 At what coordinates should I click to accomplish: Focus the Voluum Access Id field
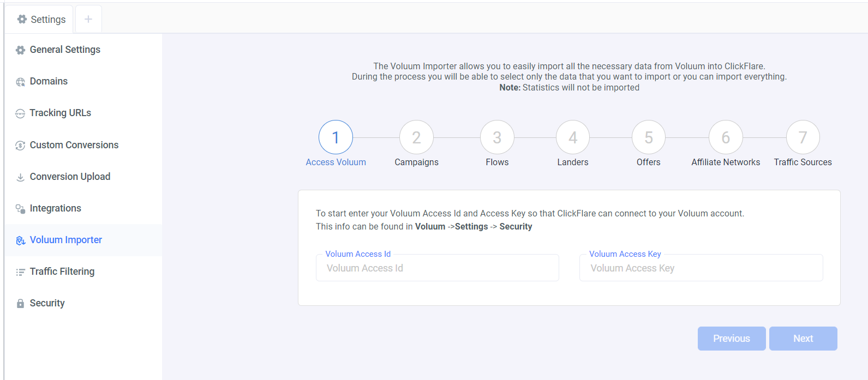[437, 268]
